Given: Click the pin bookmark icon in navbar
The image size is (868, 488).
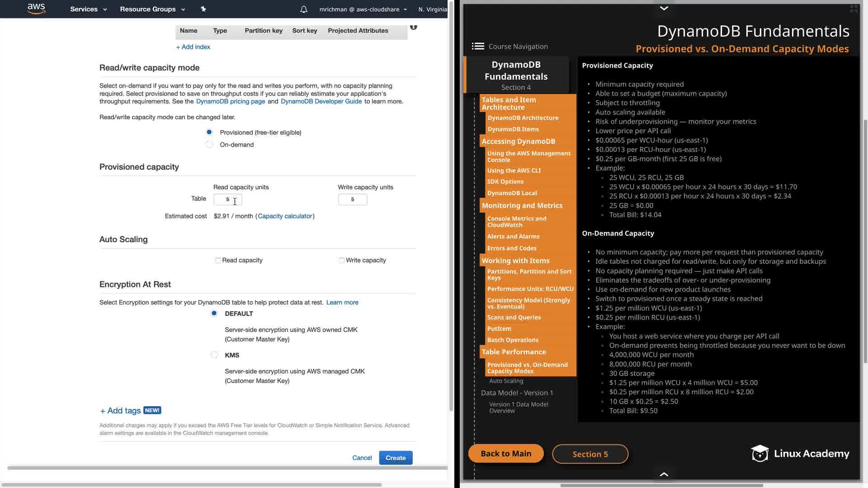Looking at the screenshot, I should tap(203, 9).
